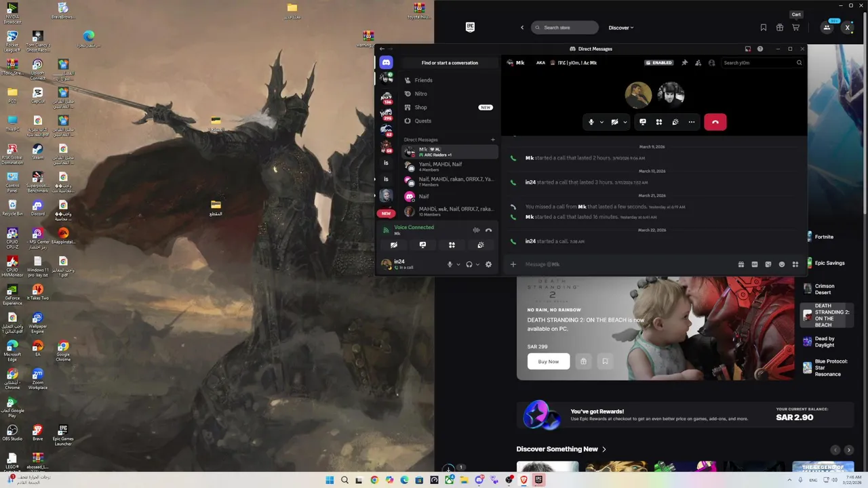Open the server with the 62 badge

click(386, 130)
